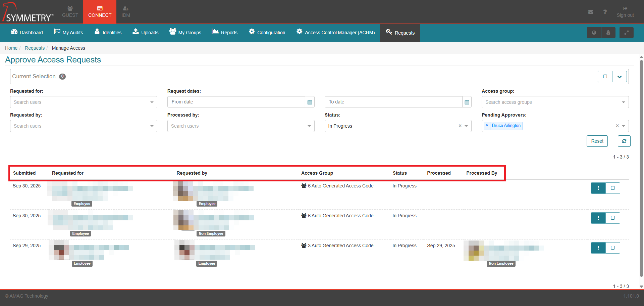644x306 pixels.
Task: Open the From date calendar picker icon
Action: pyautogui.click(x=310, y=102)
